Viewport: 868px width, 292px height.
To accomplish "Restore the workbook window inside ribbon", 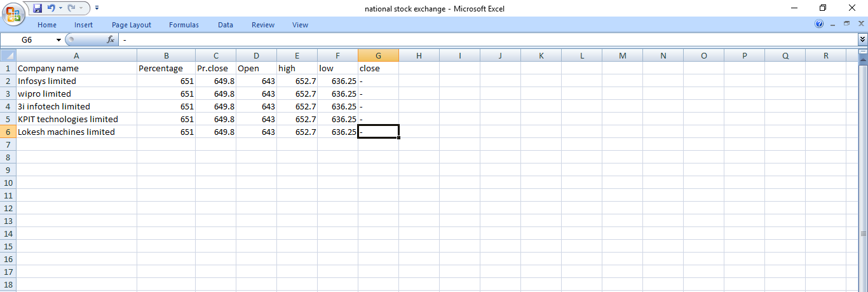I will click(x=846, y=24).
